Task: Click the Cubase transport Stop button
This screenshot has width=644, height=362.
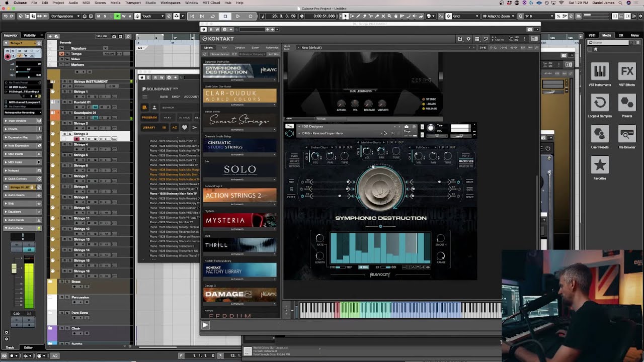Action: pos(225,16)
